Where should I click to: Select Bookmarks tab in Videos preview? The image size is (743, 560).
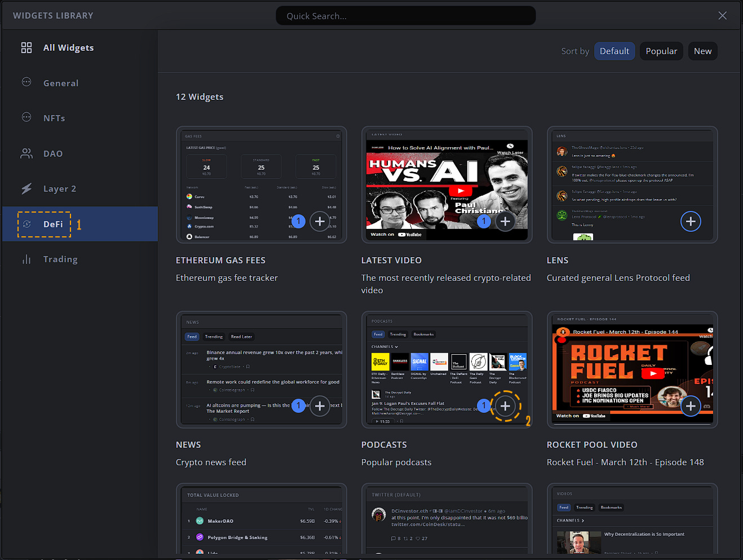[611, 508]
